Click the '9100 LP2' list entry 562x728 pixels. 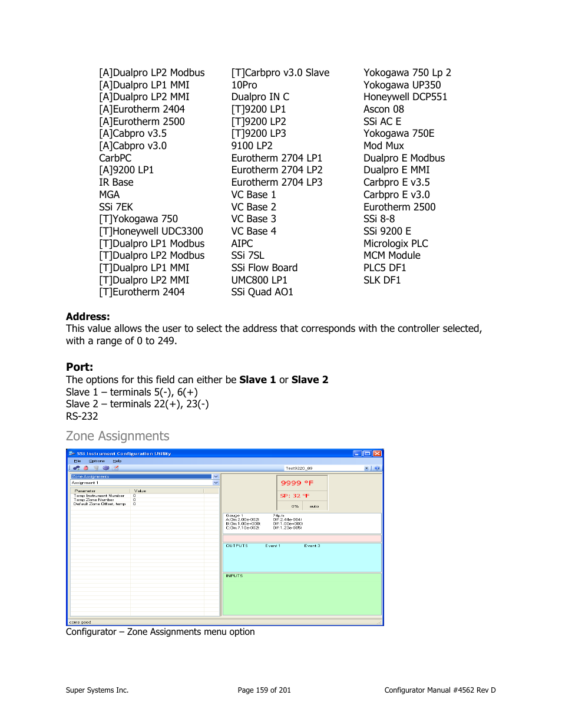pyautogui.click(x=252, y=146)
